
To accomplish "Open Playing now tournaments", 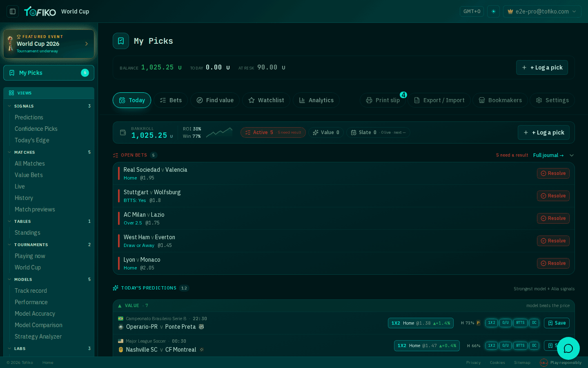I will (x=30, y=256).
